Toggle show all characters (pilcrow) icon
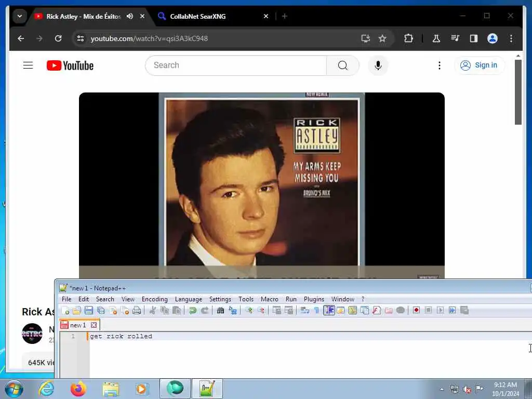The width and height of the screenshot is (532, 399). [316, 310]
